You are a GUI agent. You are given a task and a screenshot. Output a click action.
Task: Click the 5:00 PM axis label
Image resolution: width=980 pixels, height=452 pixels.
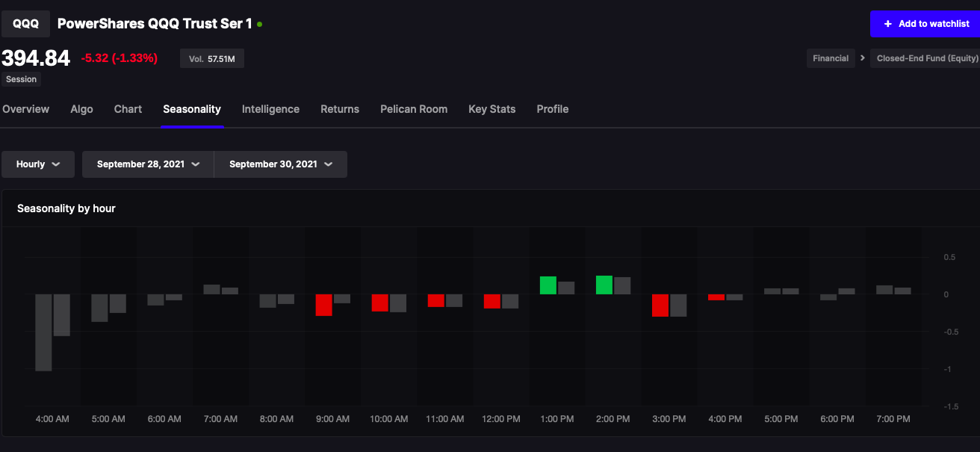point(781,419)
